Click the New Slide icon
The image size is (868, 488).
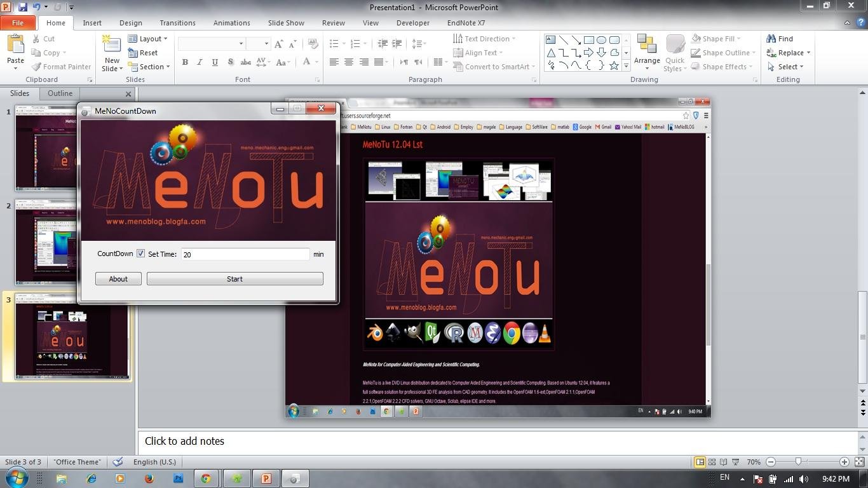point(111,44)
